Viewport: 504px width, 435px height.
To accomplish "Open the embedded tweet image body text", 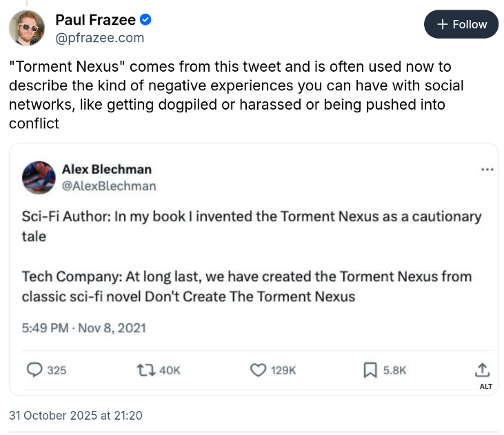I will 252,256.
